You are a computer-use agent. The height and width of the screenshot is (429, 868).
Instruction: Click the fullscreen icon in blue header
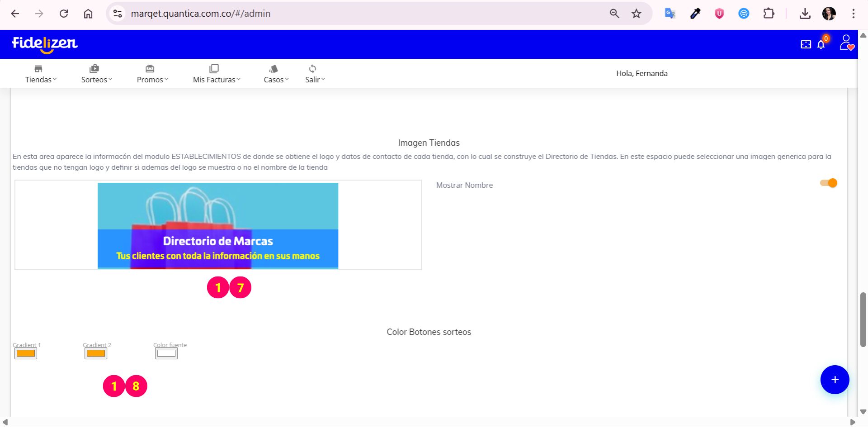point(806,44)
